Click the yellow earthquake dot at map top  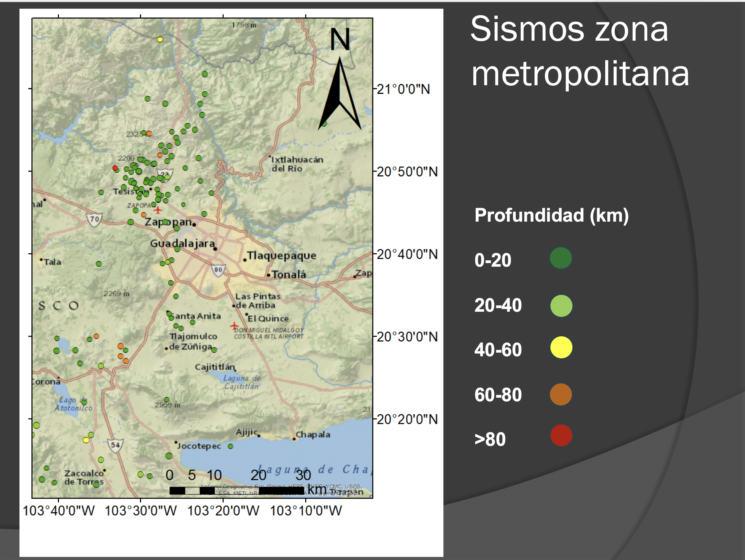tap(160, 40)
